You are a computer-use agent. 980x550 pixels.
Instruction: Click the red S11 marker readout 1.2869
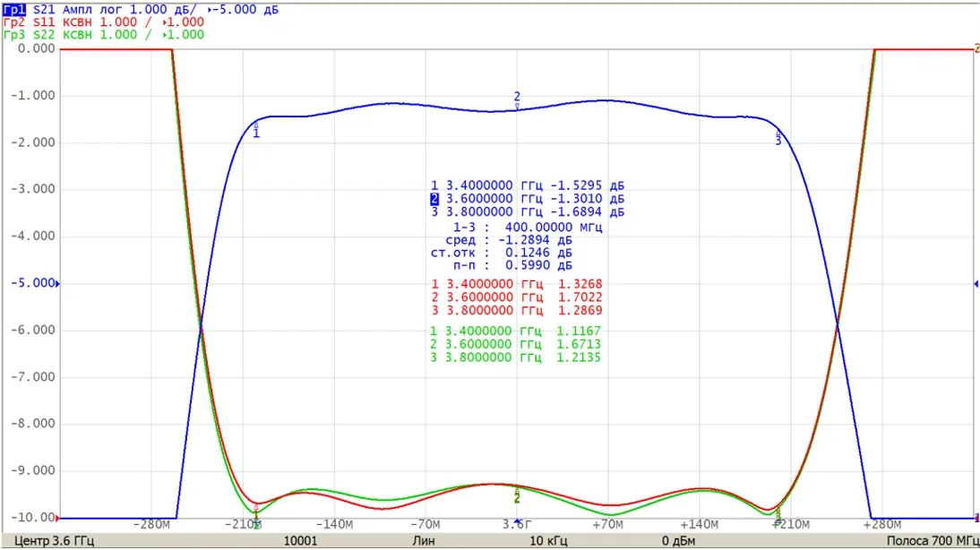(x=516, y=311)
